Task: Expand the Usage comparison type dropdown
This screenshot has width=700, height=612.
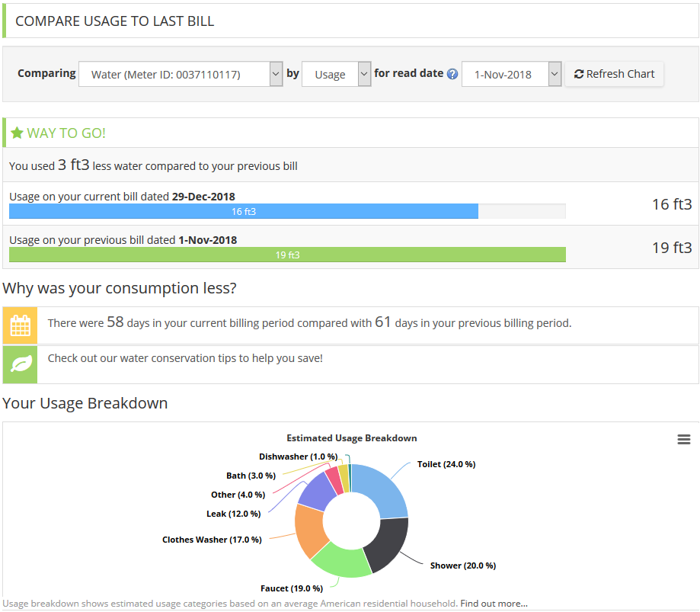Action: tap(336, 75)
